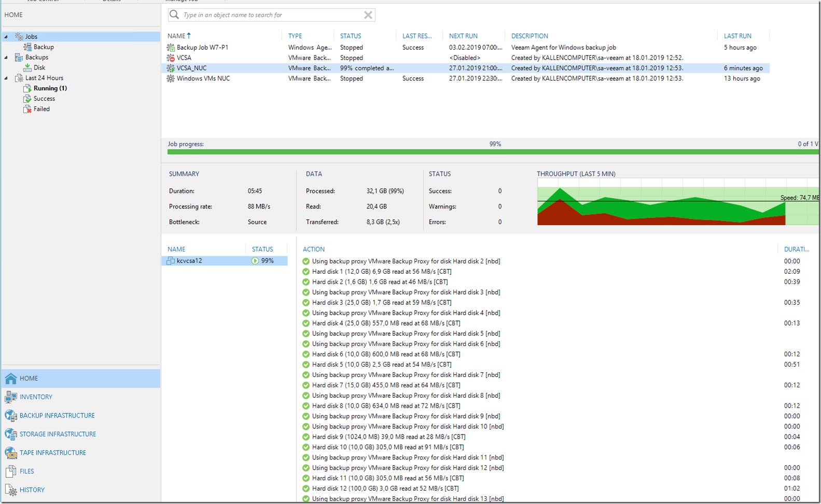The image size is (821, 504).
Task: Click the HOME house icon in navigation
Action: (11, 379)
